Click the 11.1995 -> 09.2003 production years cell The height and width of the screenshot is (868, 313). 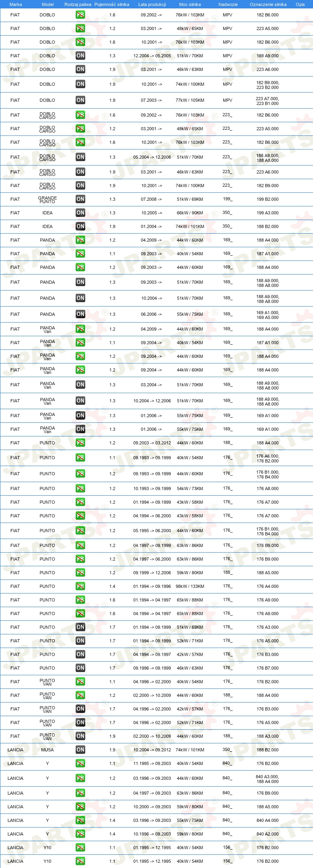coord(152,763)
